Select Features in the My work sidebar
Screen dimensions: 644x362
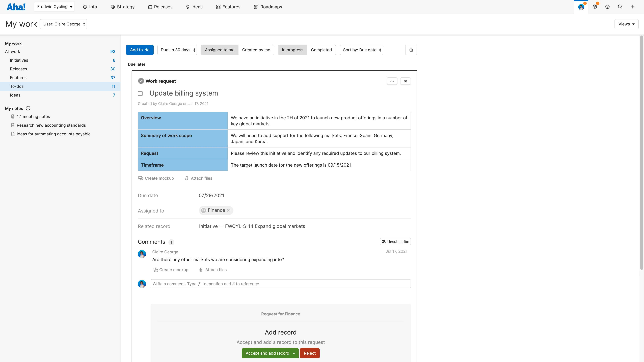point(18,78)
